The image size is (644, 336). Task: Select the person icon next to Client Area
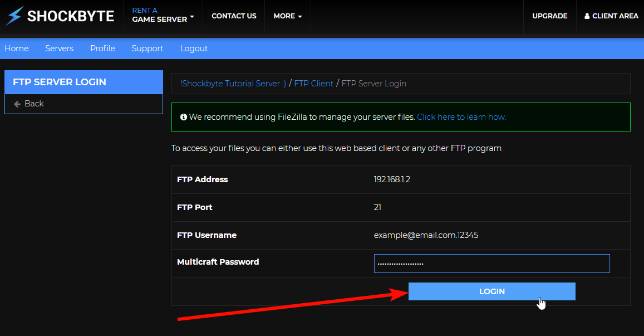pyautogui.click(x=588, y=16)
